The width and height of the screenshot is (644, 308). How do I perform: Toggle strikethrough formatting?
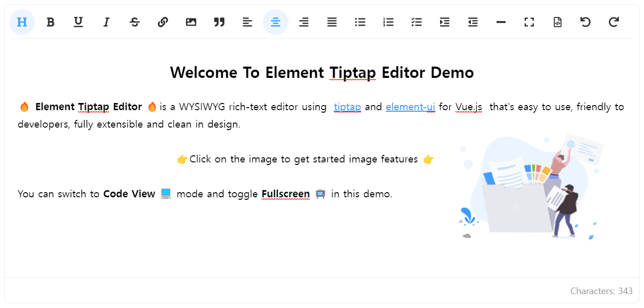click(x=135, y=22)
